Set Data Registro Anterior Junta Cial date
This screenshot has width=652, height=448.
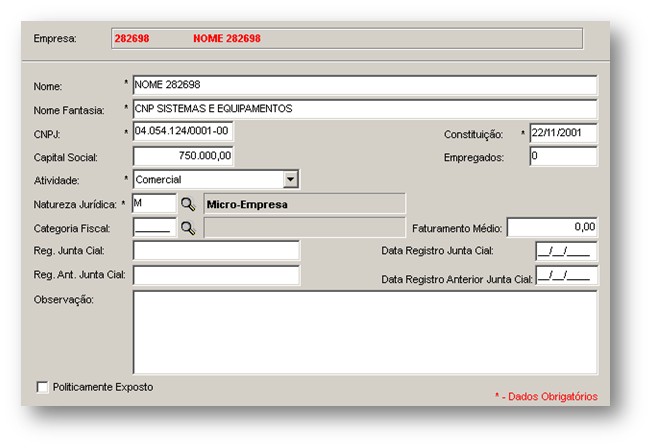tap(566, 275)
